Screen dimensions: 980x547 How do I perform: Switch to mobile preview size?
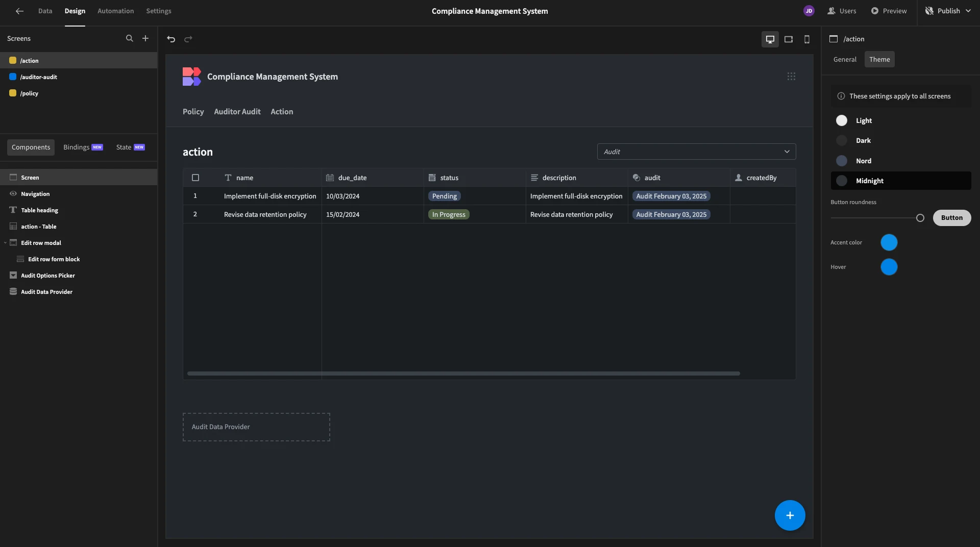(807, 39)
